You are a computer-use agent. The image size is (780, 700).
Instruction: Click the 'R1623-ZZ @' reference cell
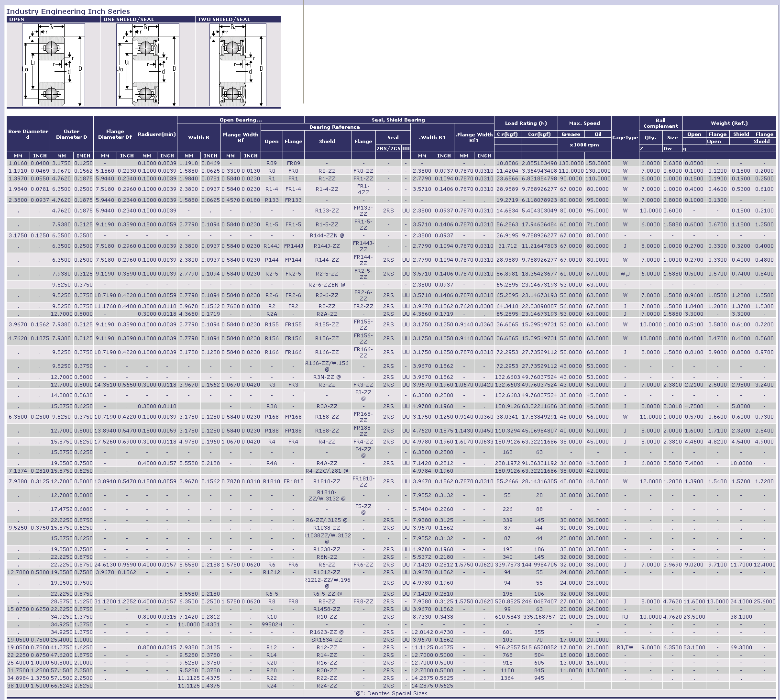point(327,632)
